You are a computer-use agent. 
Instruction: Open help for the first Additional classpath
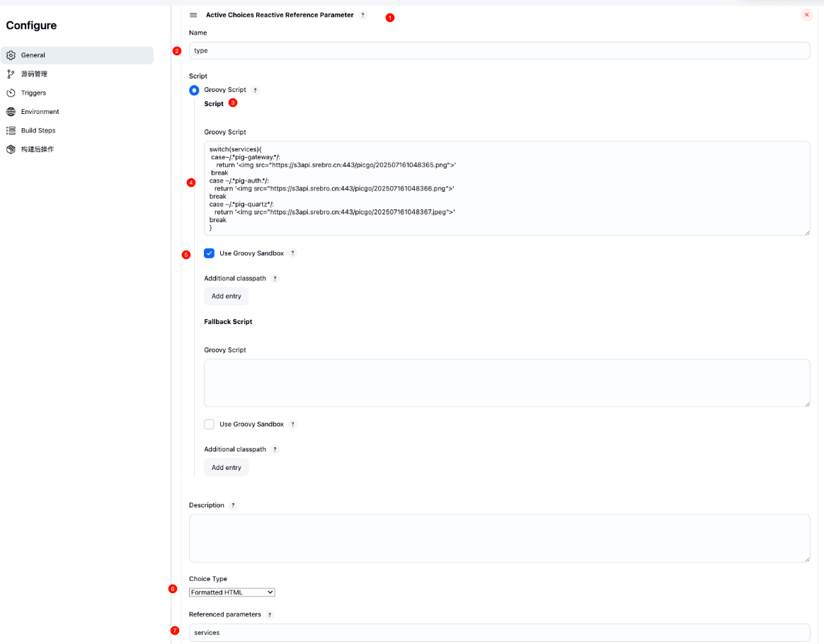click(x=275, y=279)
